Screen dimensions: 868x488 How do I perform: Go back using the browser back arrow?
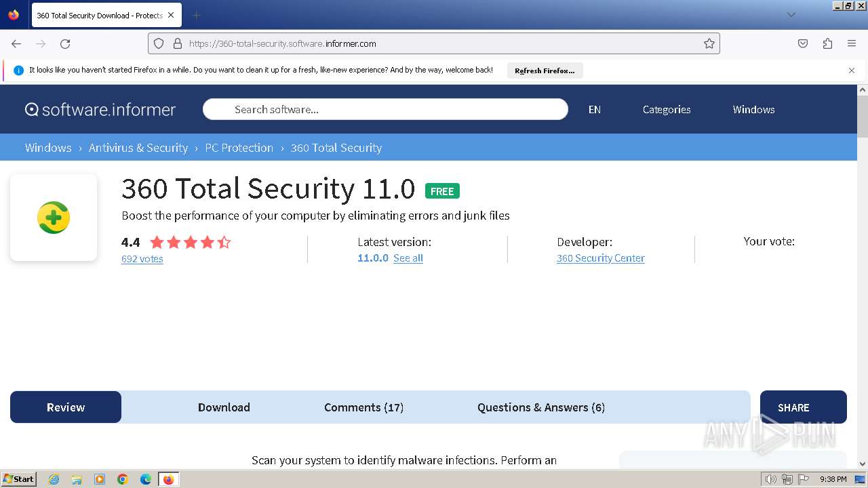[16, 43]
